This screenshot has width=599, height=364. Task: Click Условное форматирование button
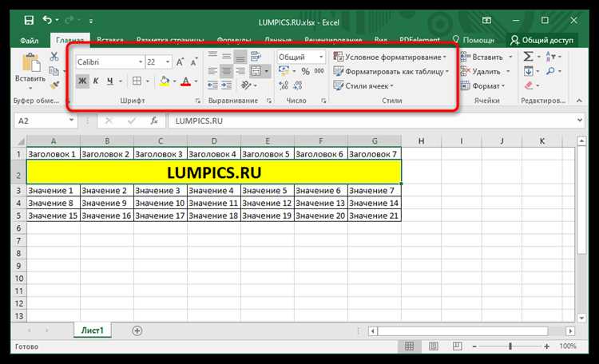[x=390, y=57]
